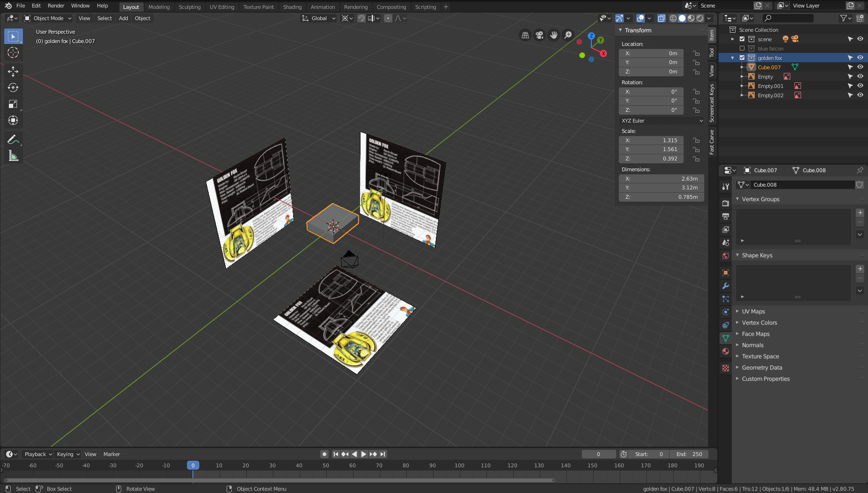The width and height of the screenshot is (868, 493).
Task: Open the File menu
Action: [x=21, y=6]
